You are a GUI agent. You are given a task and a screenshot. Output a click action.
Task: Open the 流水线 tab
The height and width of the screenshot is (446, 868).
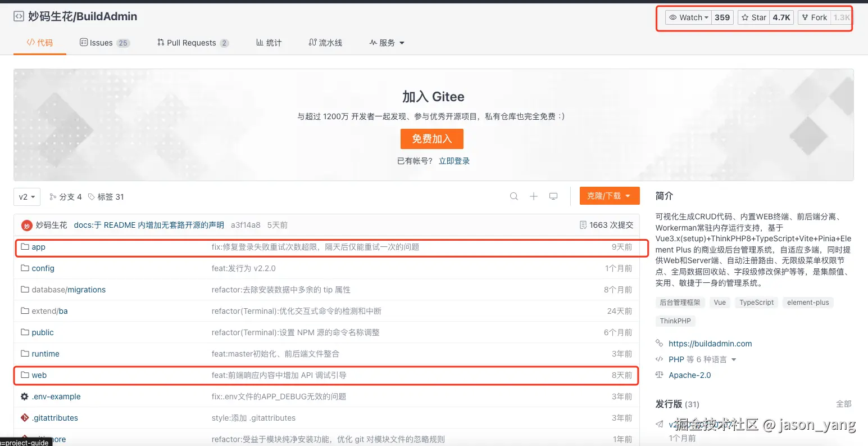[325, 43]
